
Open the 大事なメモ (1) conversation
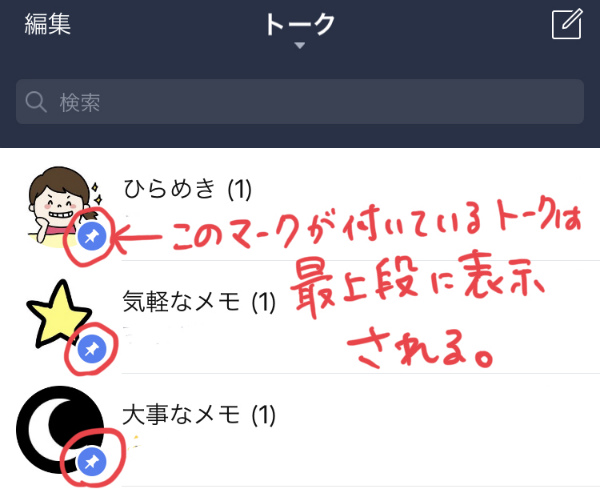[199, 415]
